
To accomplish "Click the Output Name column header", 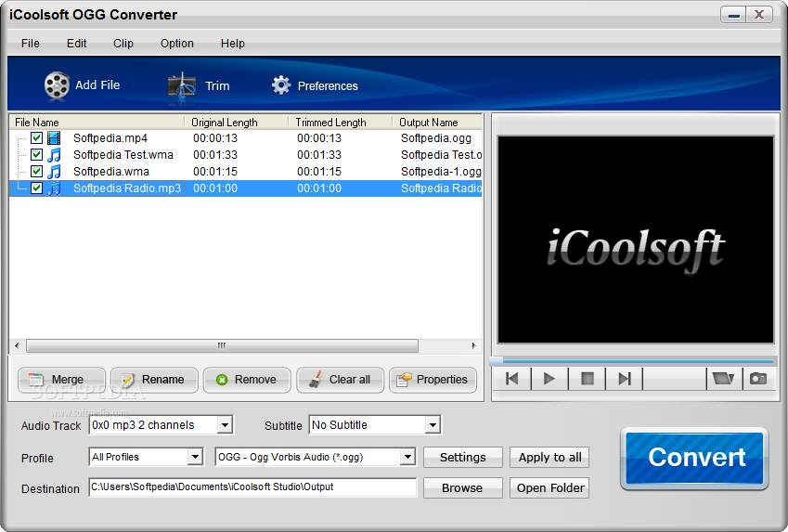I will 437,123.
